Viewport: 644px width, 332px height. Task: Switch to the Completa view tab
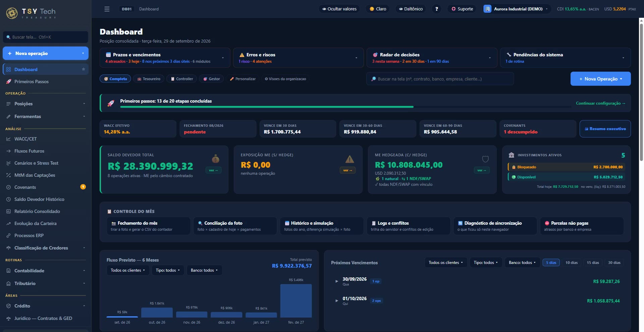[115, 79]
